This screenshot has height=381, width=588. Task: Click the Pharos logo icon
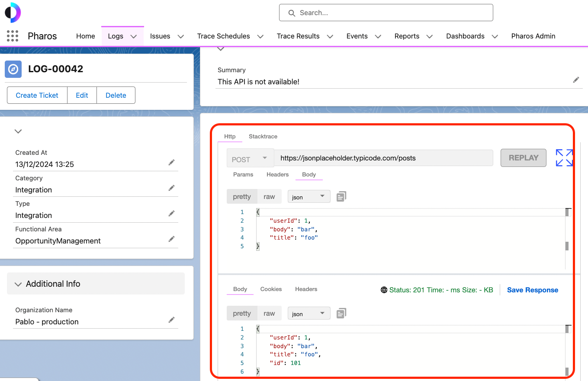13,13
